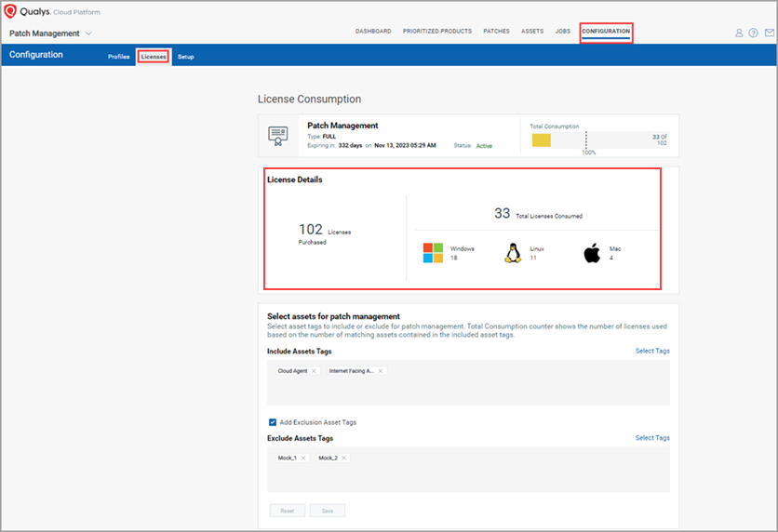This screenshot has height=532, width=778.
Task: Remove the Mock_2 tag
Action: (x=343, y=459)
